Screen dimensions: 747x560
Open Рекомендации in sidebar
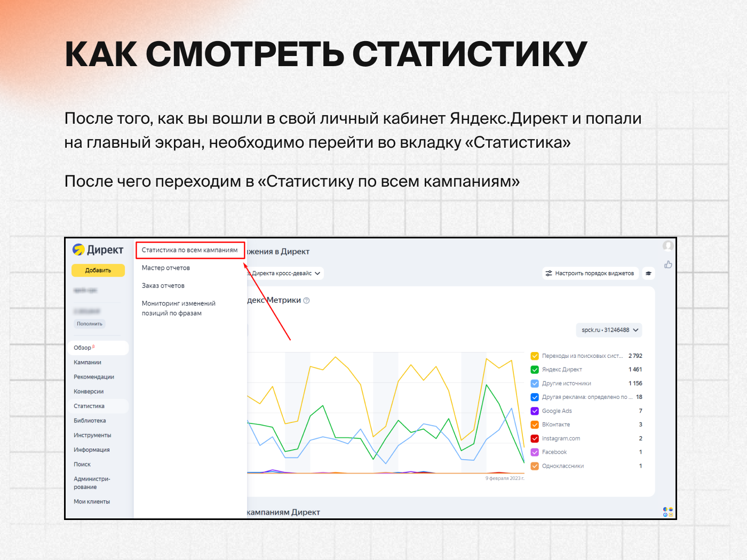coord(94,377)
